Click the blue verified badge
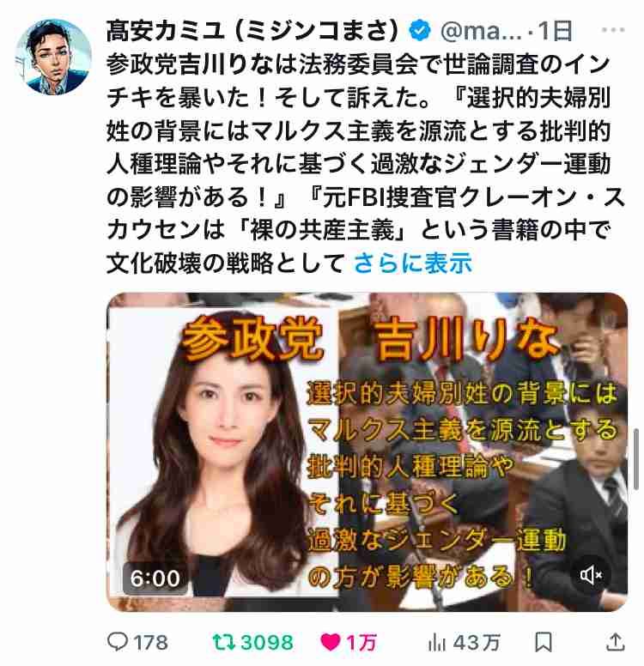The image size is (644, 666). click(x=420, y=30)
